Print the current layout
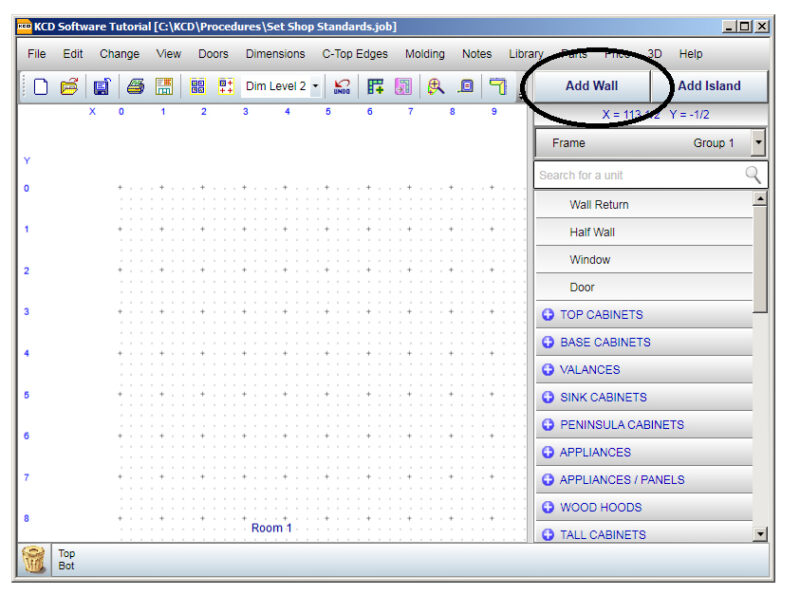Screen dimensions: 800x595 point(135,87)
